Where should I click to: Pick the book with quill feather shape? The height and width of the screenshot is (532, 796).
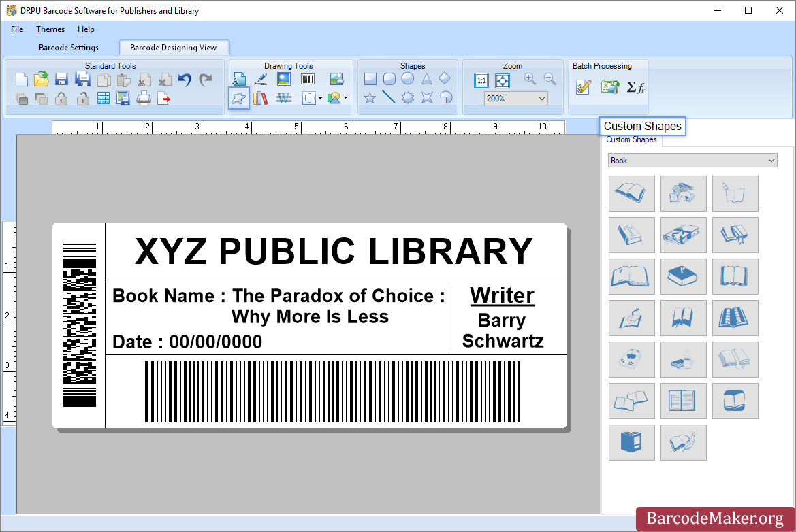coord(683,443)
